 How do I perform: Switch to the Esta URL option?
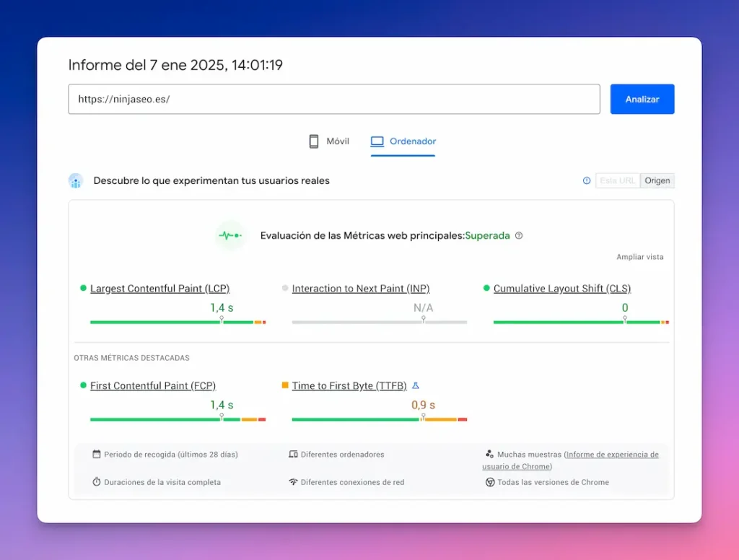coord(617,180)
